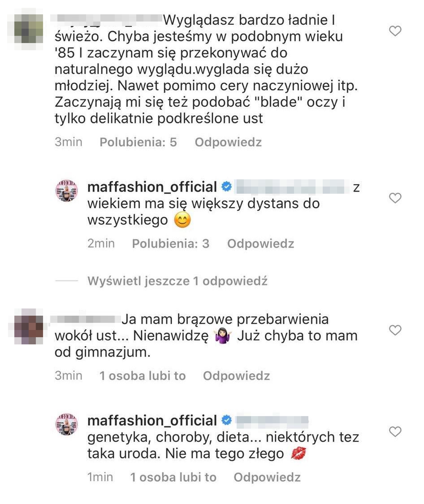Image resolution: width=424 pixels, height=504 pixels.
Task: Tap the heart on maffashion_official's last reply
Action: [395, 431]
